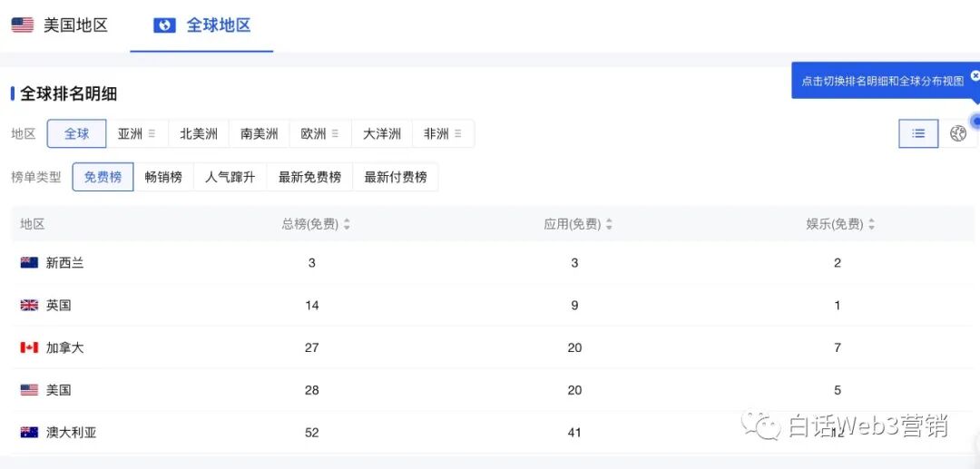Click the 地区 column header
The width and height of the screenshot is (980, 469).
(x=33, y=224)
